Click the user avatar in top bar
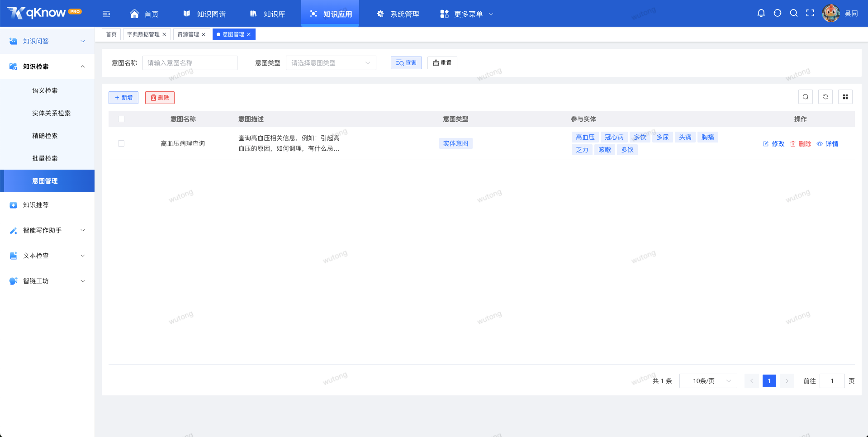This screenshot has width=868, height=437. [831, 13]
